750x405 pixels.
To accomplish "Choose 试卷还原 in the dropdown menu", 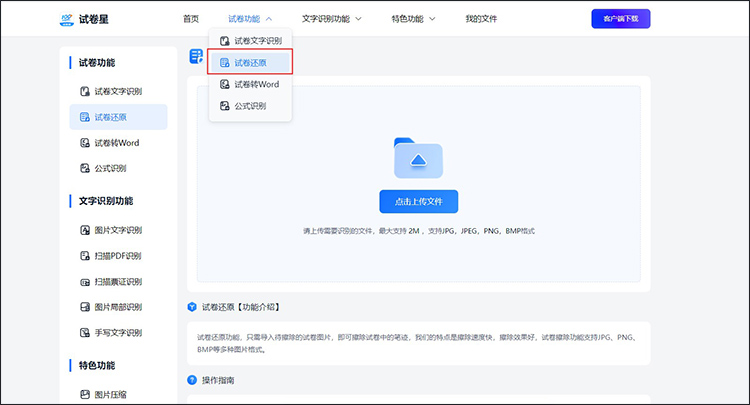I will (x=250, y=63).
